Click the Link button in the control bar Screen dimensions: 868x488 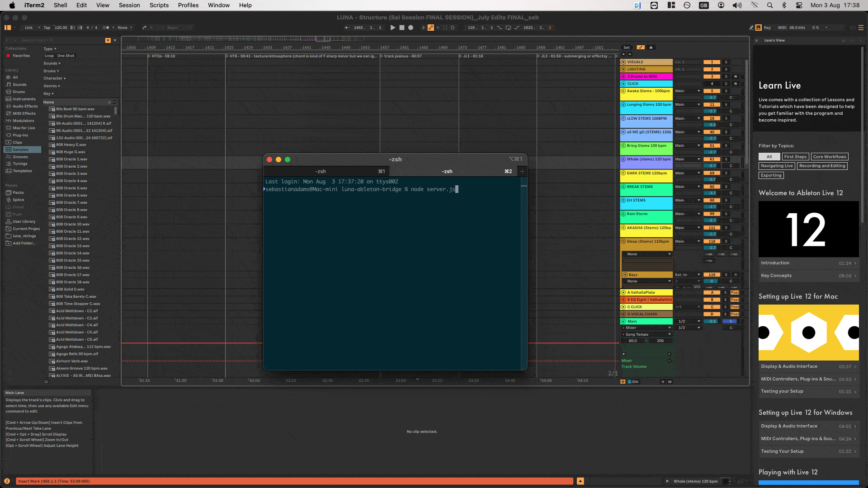(x=28, y=28)
